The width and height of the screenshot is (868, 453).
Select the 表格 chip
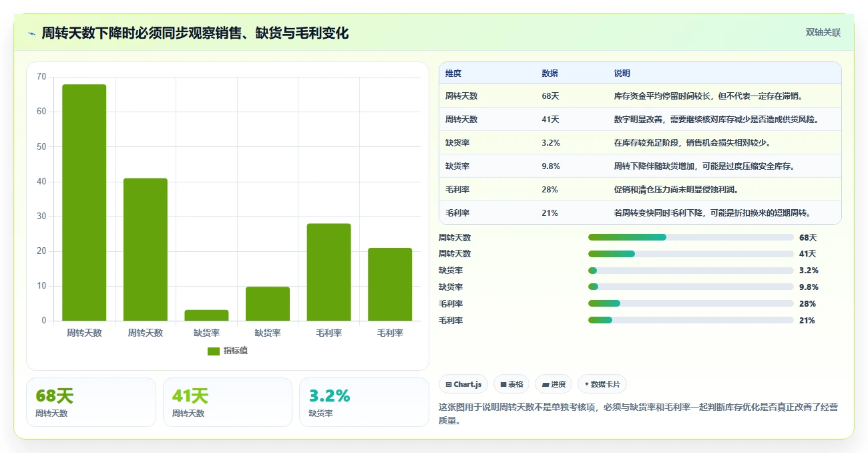tap(511, 384)
